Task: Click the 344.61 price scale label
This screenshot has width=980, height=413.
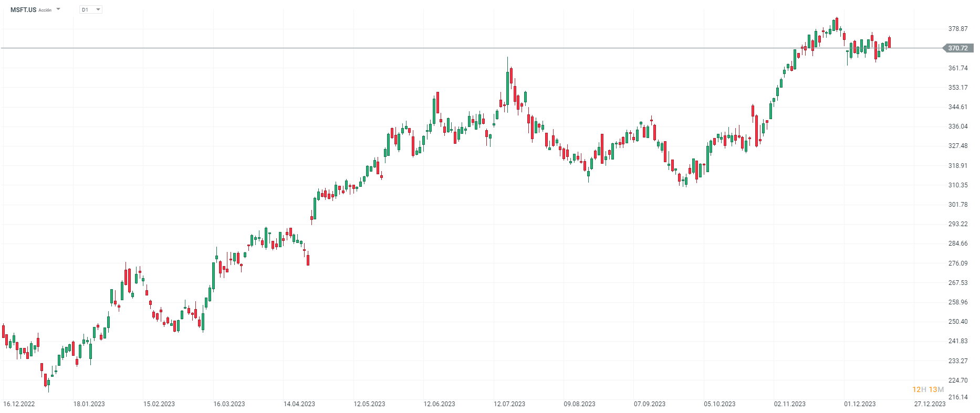Action: click(958, 107)
